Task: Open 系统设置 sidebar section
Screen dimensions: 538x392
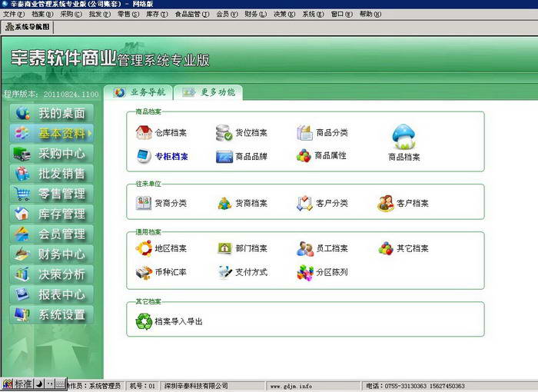Action: (x=51, y=315)
